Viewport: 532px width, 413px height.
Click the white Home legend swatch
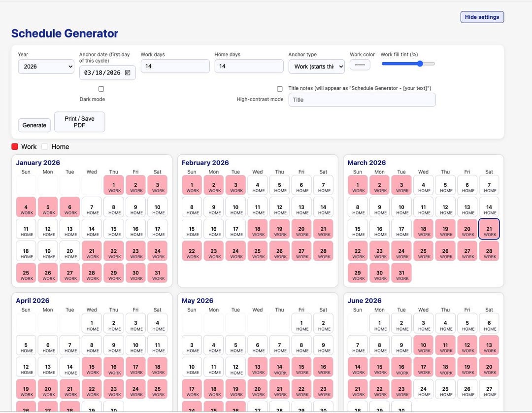(x=45, y=146)
